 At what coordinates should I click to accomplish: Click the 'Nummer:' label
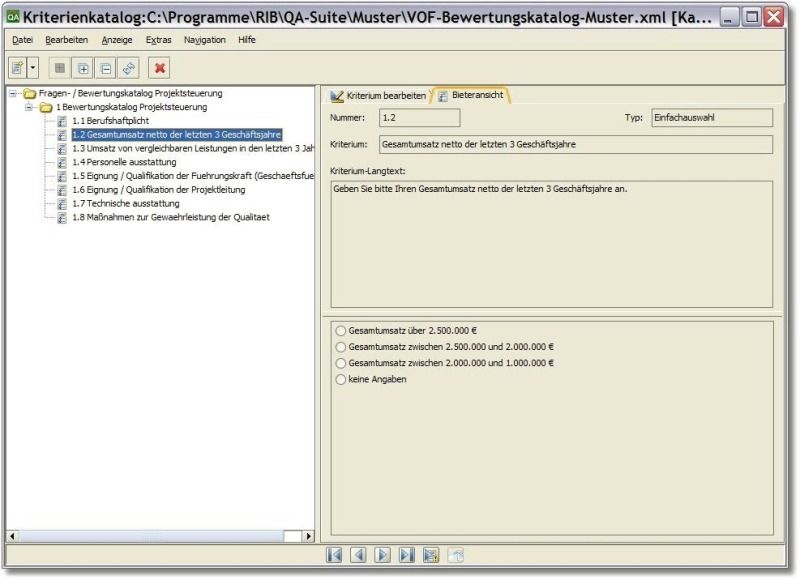point(347,118)
